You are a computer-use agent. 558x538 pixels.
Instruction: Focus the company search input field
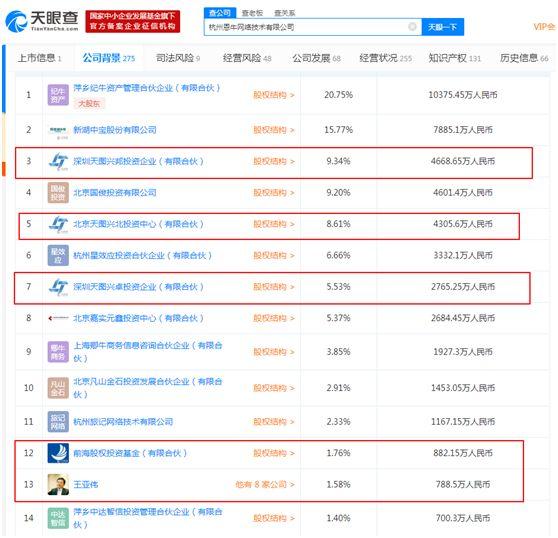click(307, 27)
